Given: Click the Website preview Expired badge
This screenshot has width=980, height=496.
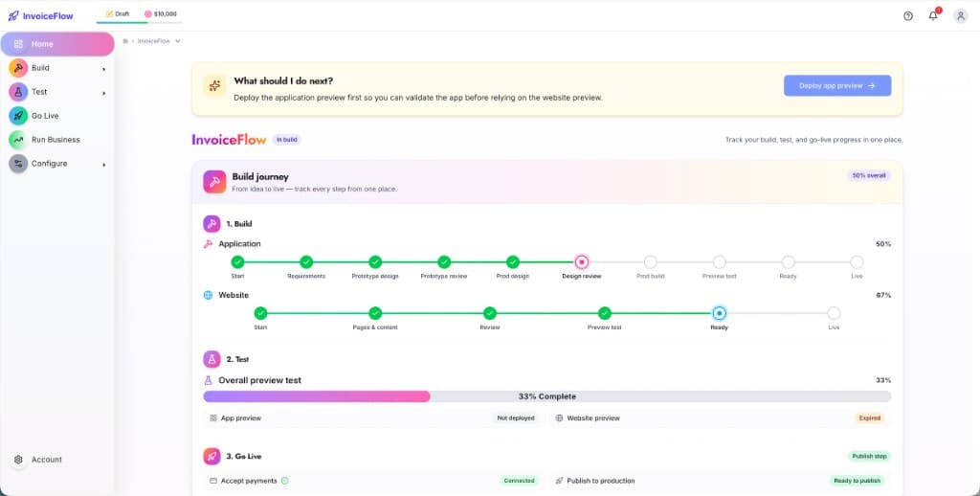Looking at the screenshot, I should pos(869,418).
